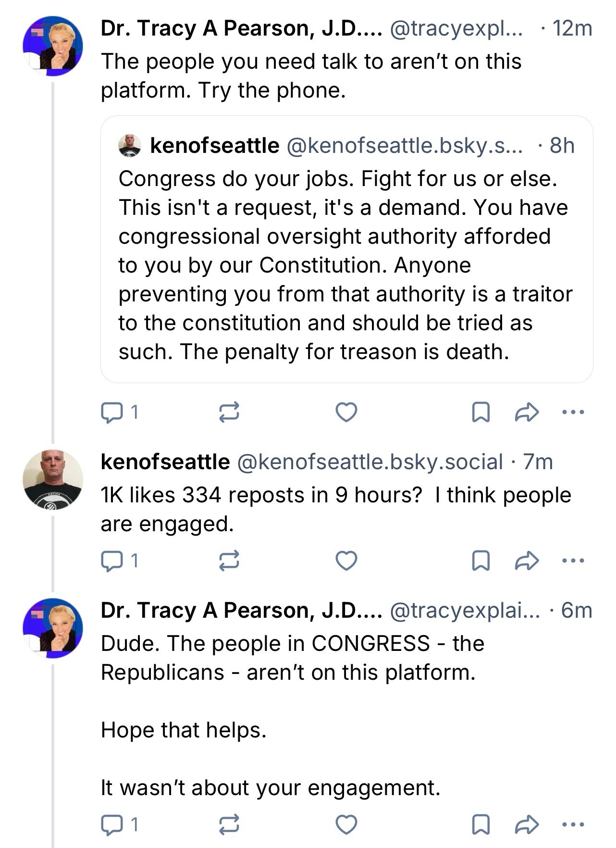Screen dimensions: 616x848
Task: Open the kenofseattle.bsky.social handle in the reply
Action: [x=370, y=462]
